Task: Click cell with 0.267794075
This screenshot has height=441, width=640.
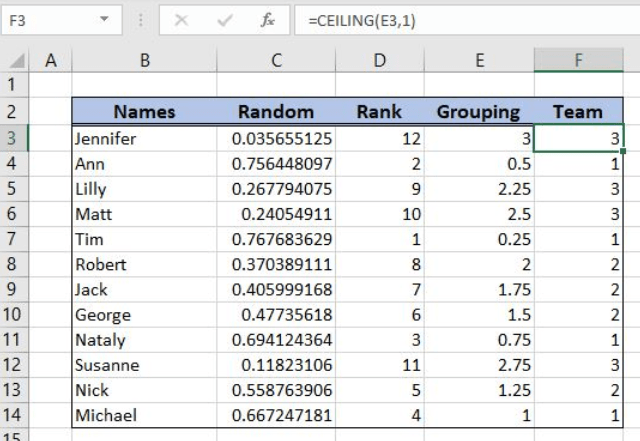Action: point(276,189)
